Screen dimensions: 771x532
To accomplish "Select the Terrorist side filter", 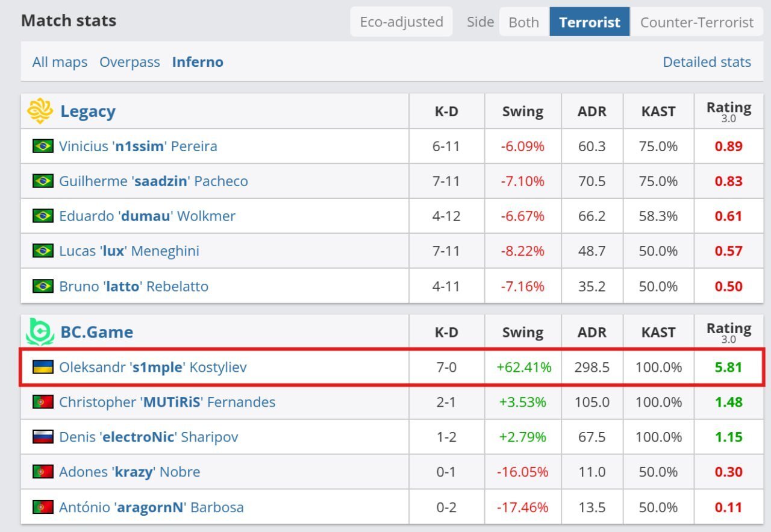I will tap(589, 22).
